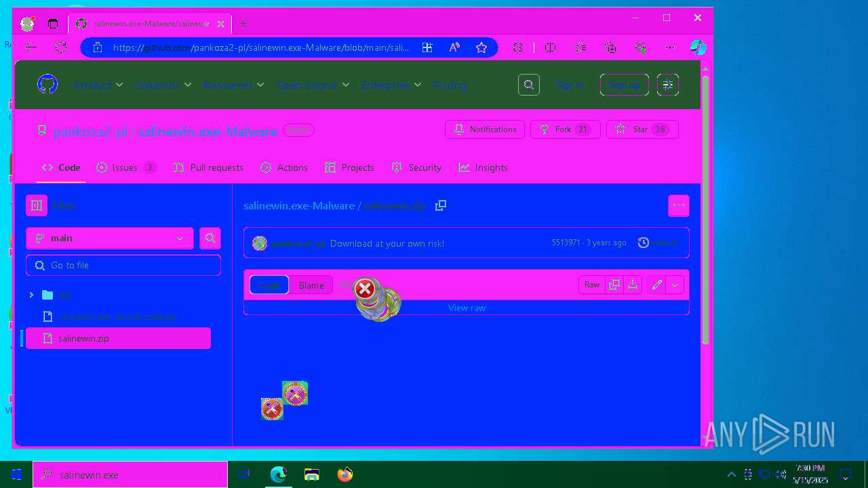Image resolution: width=868 pixels, height=488 pixels.
Task: Expand the Open Source menu
Action: tap(313, 85)
